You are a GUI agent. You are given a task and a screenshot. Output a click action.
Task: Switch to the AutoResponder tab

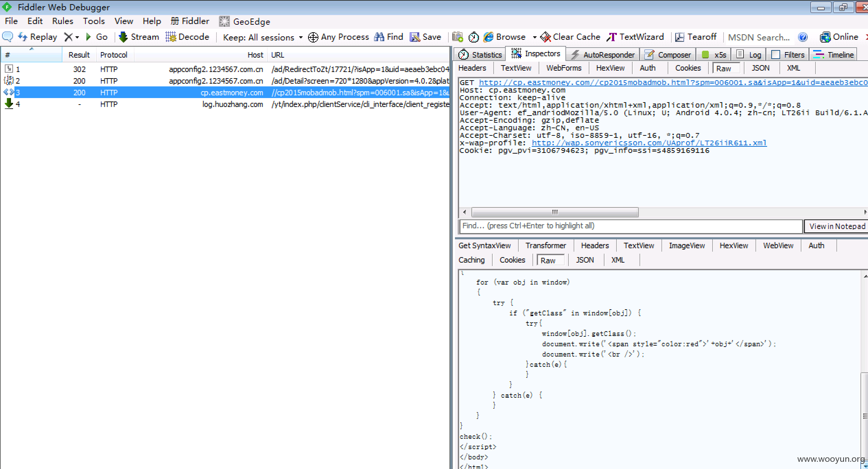point(602,55)
